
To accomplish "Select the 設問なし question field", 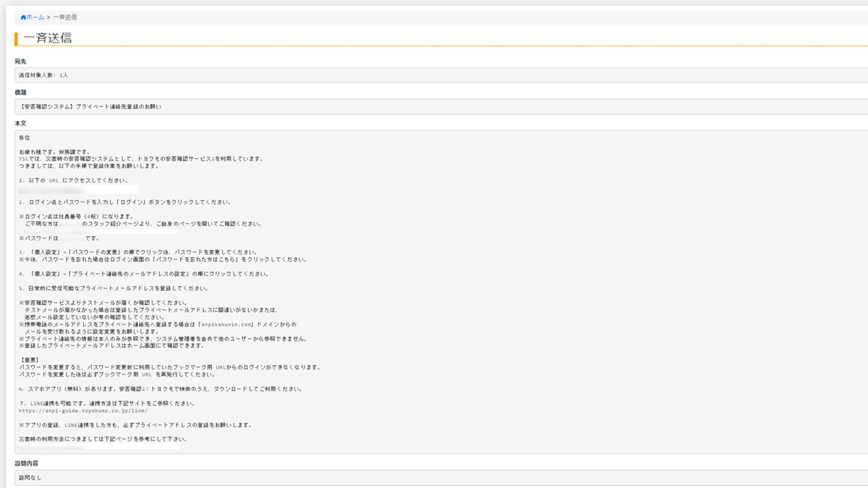I will pyautogui.click(x=441, y=477).
